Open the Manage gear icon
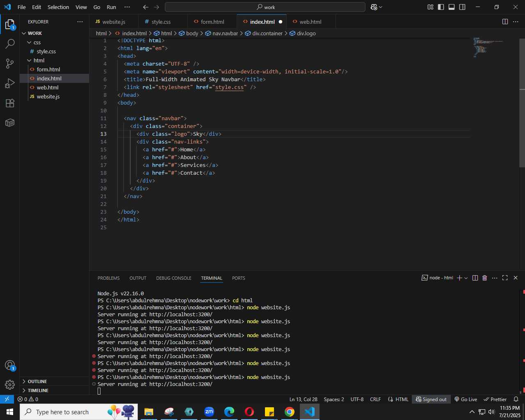525x420 pixels. (10, 385)
